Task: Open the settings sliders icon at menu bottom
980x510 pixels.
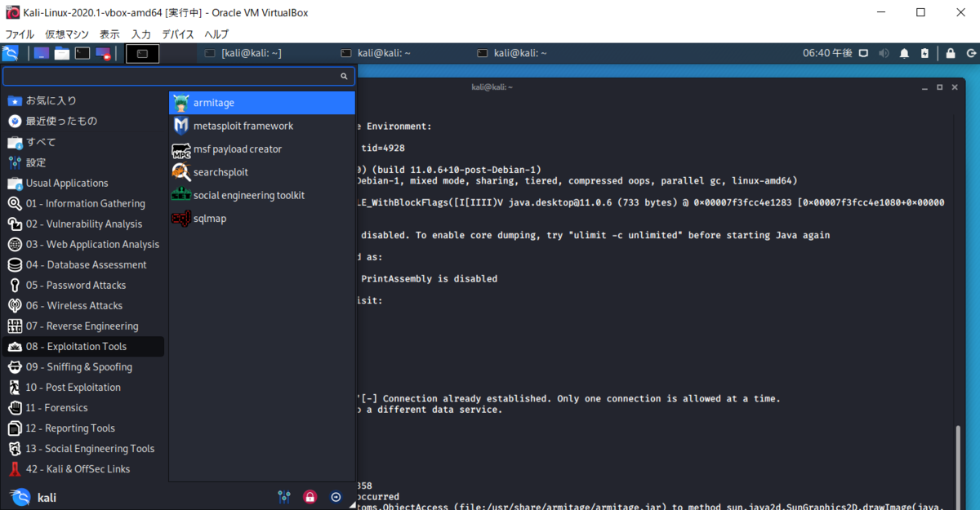Action: point(284,496)
